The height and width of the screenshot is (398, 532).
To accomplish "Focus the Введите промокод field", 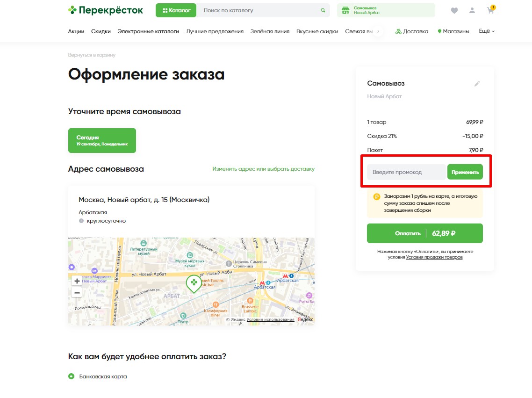I will point(406,172).
